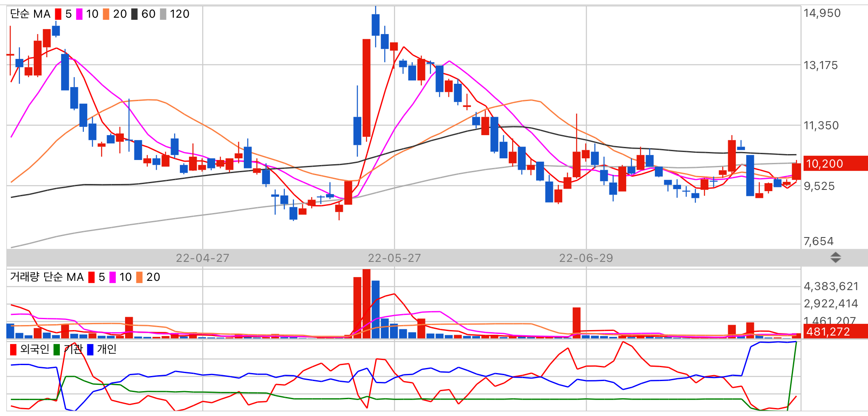868x416 pixels.
Task: Click the red 5-day MA color swatch
Action: coord(58,14)
